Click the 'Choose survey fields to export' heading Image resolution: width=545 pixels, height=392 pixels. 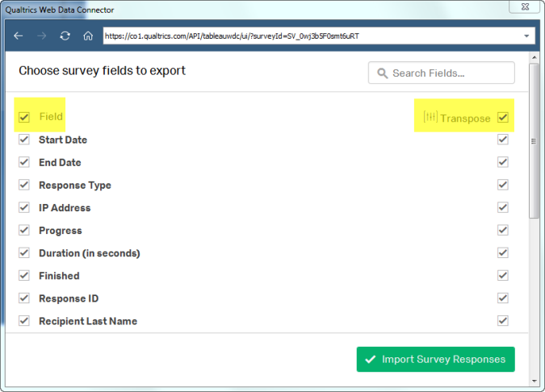(103, 71)
